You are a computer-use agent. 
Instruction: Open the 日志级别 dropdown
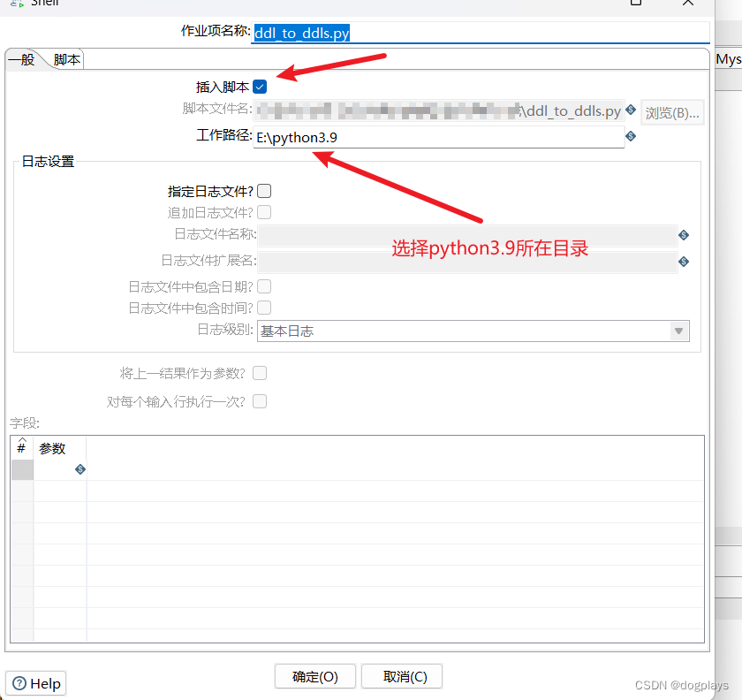(678, 331)
